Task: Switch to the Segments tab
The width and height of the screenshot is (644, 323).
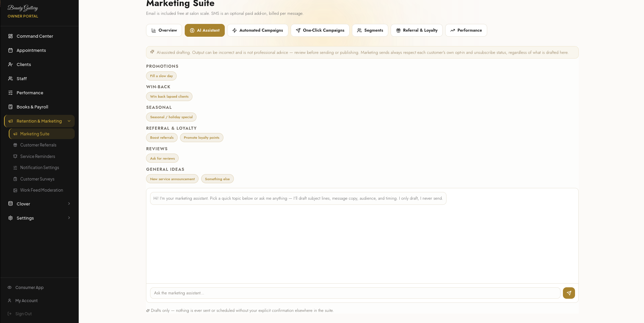Action: click(370, 30)
